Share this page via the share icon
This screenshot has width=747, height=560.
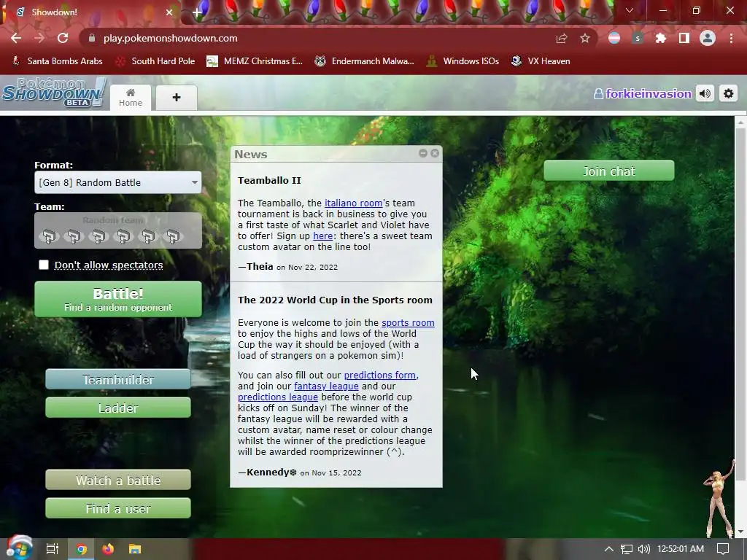(562, 38)
